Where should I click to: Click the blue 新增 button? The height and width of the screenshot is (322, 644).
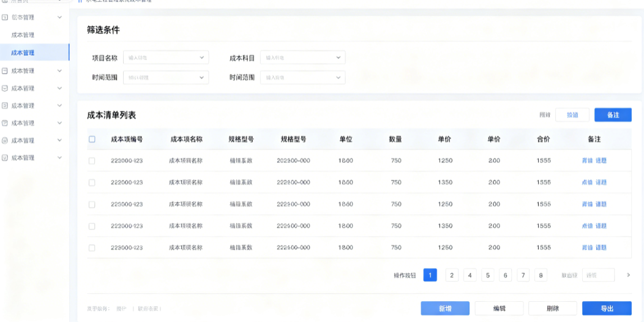pyautogui.click(x=445, y=309)
